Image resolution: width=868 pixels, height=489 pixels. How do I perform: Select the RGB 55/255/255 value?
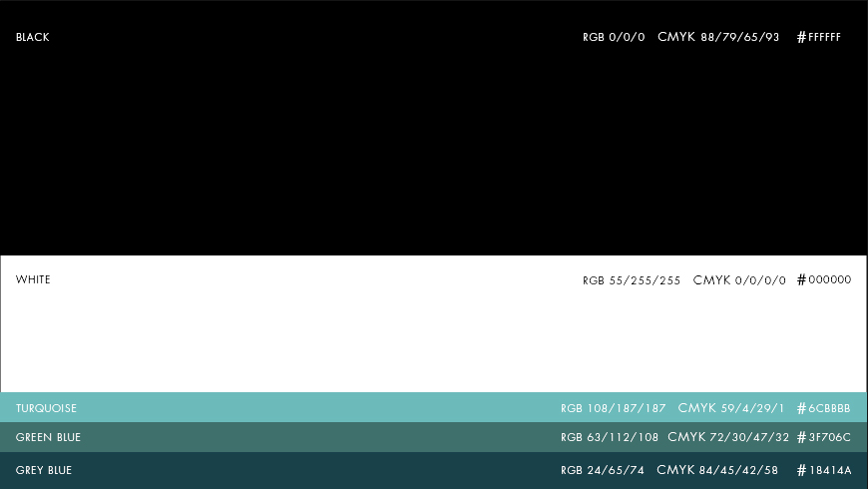point(632,280)
